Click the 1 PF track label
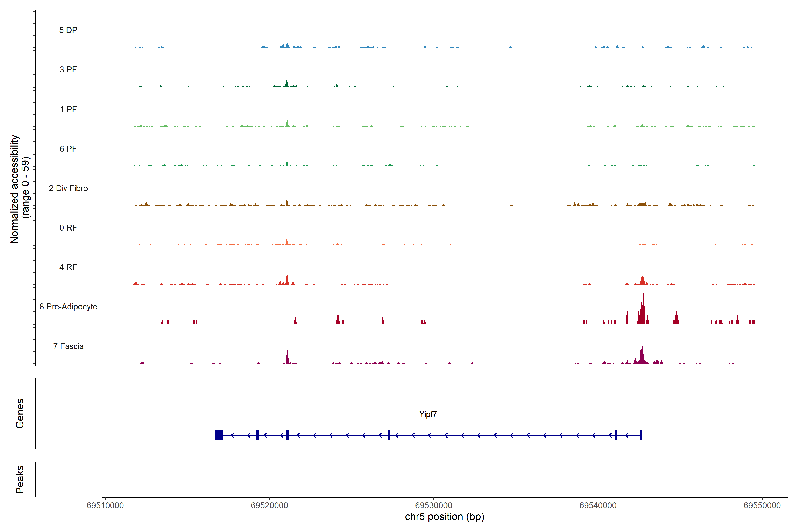Screen dimensions: 798x532 [x=68, y=109]
